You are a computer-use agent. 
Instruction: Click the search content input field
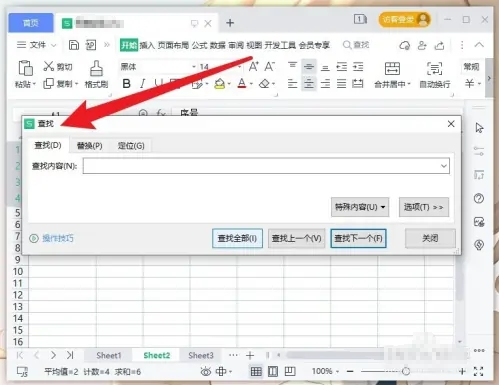click(266, 166)
